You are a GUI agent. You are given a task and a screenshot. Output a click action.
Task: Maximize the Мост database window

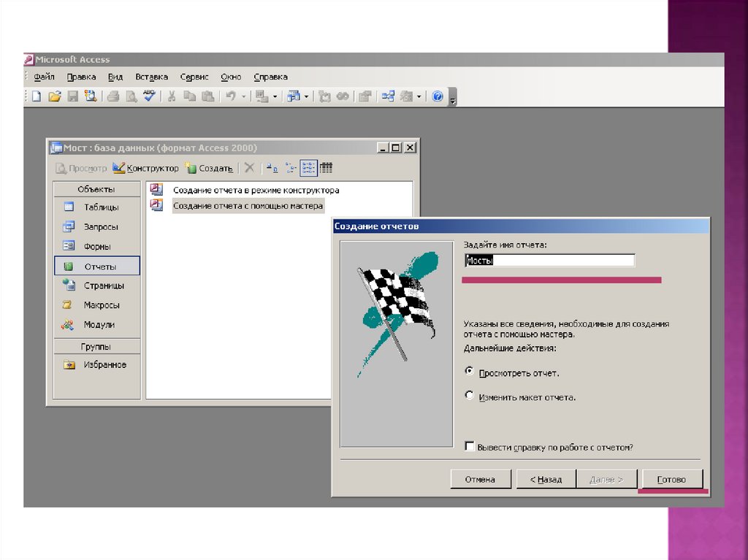click(x=395, y=148)
